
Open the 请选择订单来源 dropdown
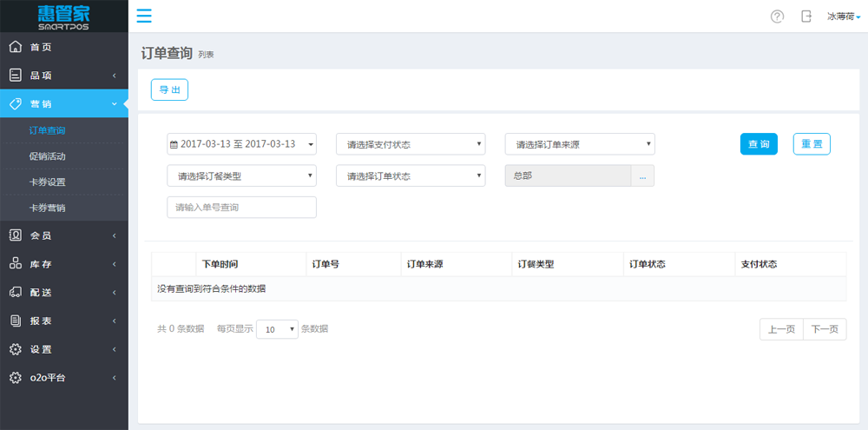(x=580, y=144)
